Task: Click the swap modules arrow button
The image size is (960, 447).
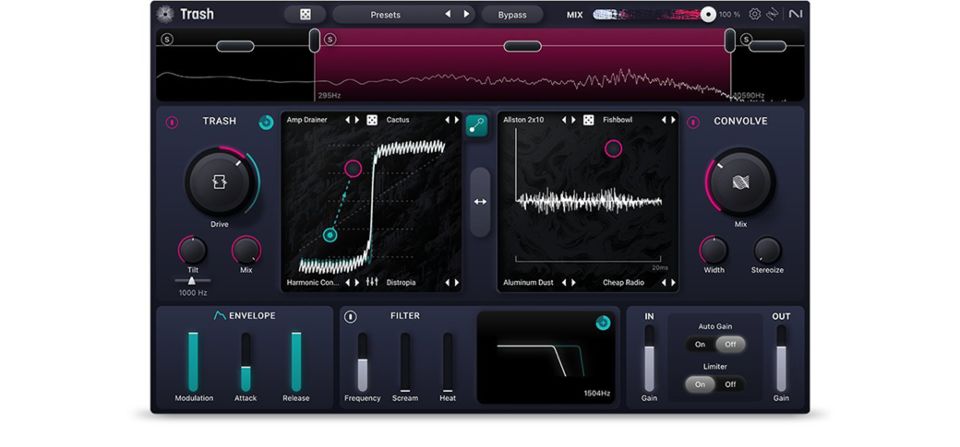Action: [480, 202]
